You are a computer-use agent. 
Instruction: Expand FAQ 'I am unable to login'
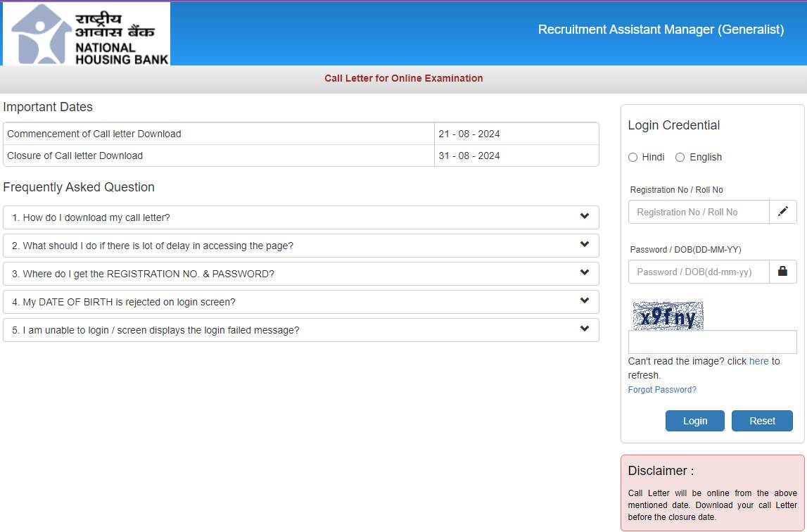pos(301,330)
